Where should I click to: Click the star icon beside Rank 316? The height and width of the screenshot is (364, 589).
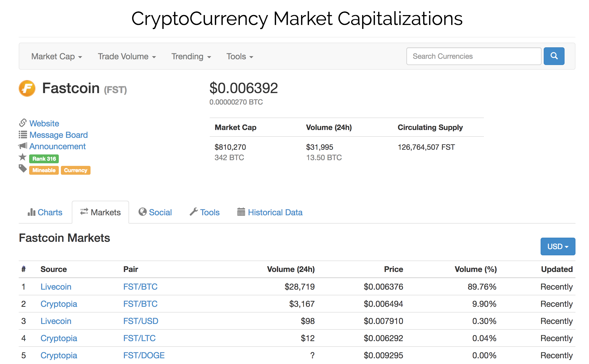pyautogui.click(x=23, y=157)
